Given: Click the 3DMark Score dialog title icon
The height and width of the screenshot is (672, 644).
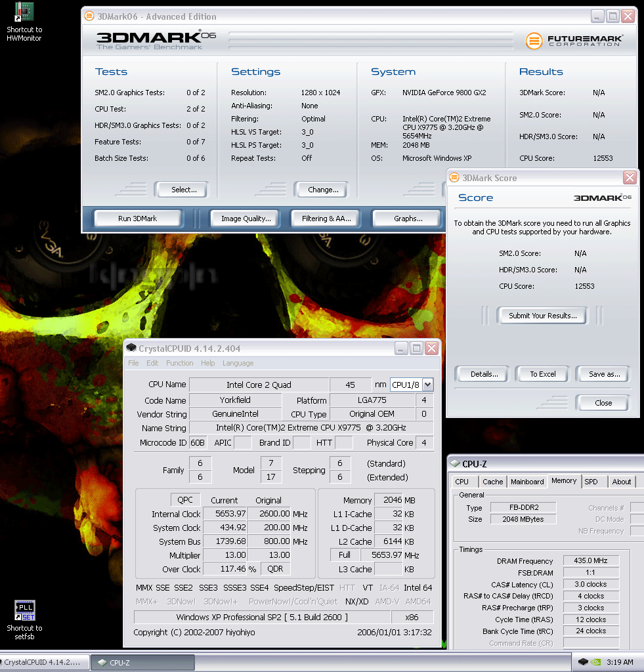Looking at the screenshot, I should pyautogui.click(x=454, y=177).
